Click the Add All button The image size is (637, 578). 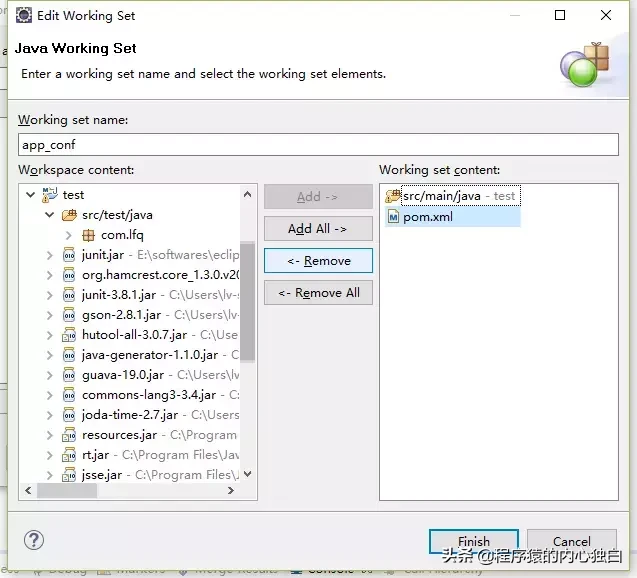pyautogui.click(x=318, y=229)
